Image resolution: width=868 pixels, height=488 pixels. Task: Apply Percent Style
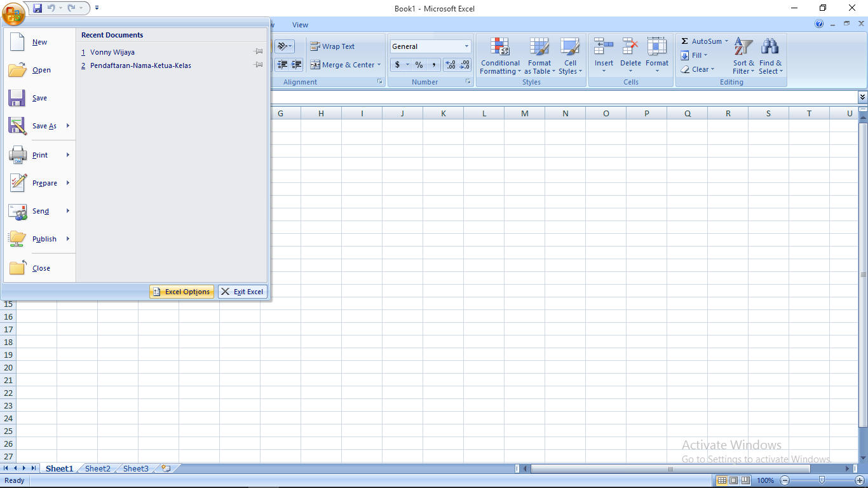point(419,65)
